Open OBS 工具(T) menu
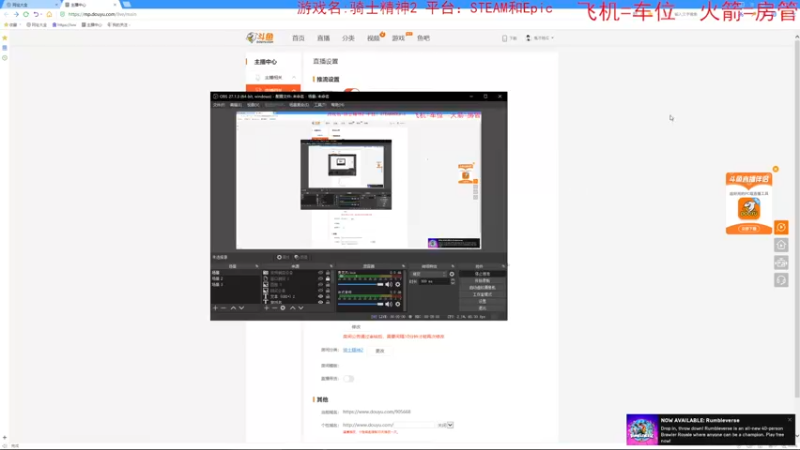The image size is (800, 450). click(x=320, y=105)
